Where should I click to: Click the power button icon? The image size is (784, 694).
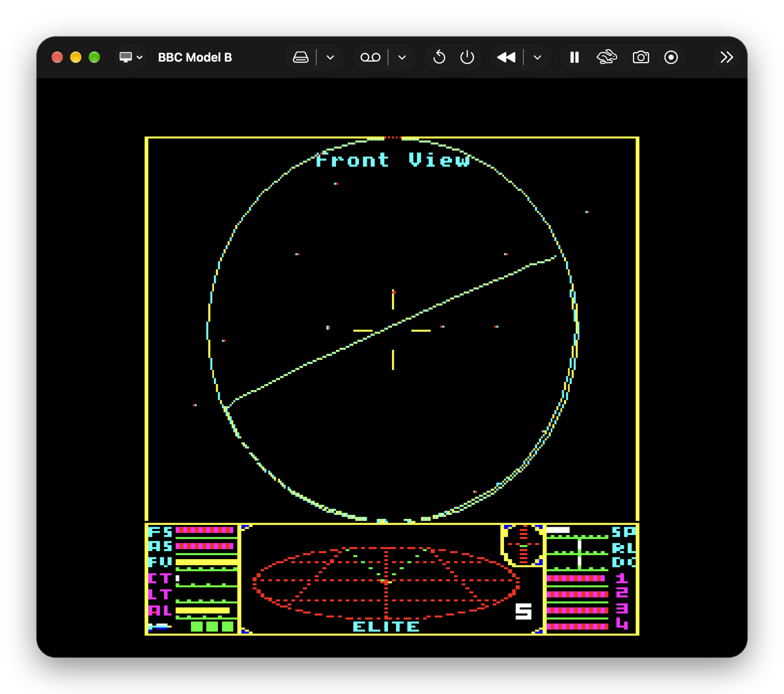[467, 57]
